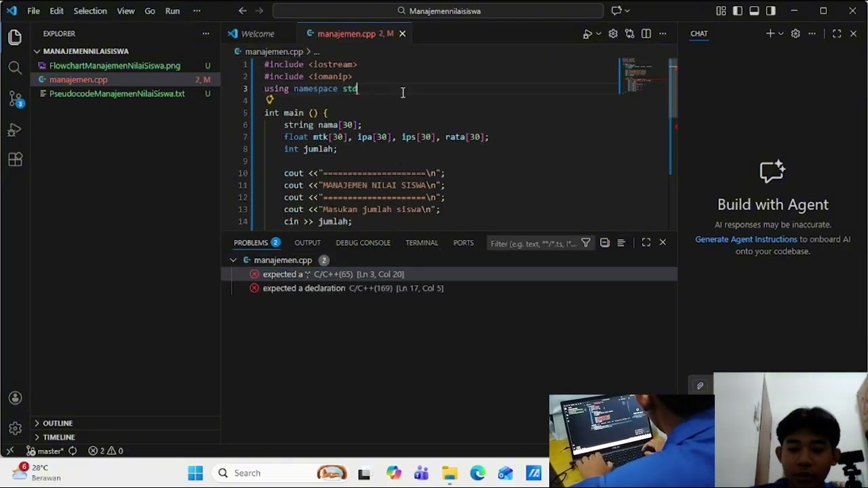Open the Run code dropdown arrow
868x488 pixels.
[597, 33]
